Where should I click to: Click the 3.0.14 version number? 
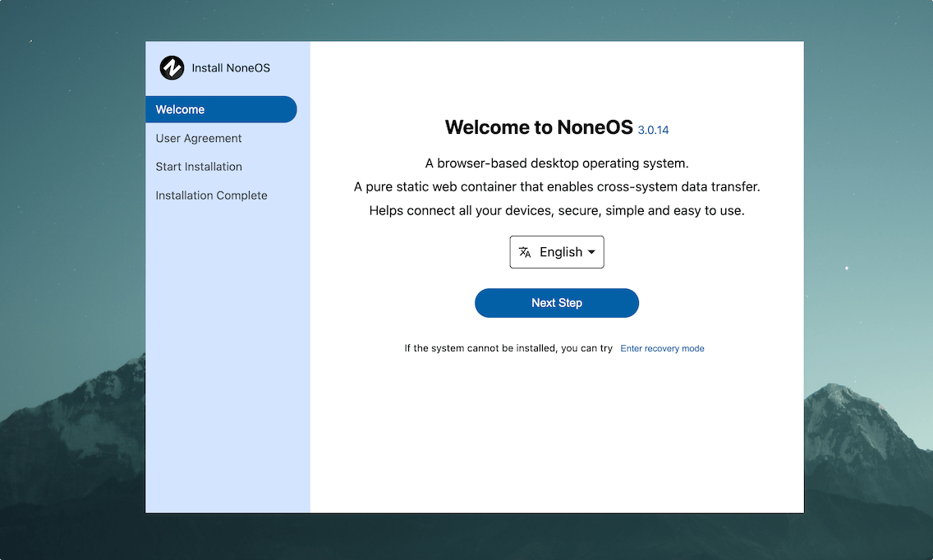[653, 130]
